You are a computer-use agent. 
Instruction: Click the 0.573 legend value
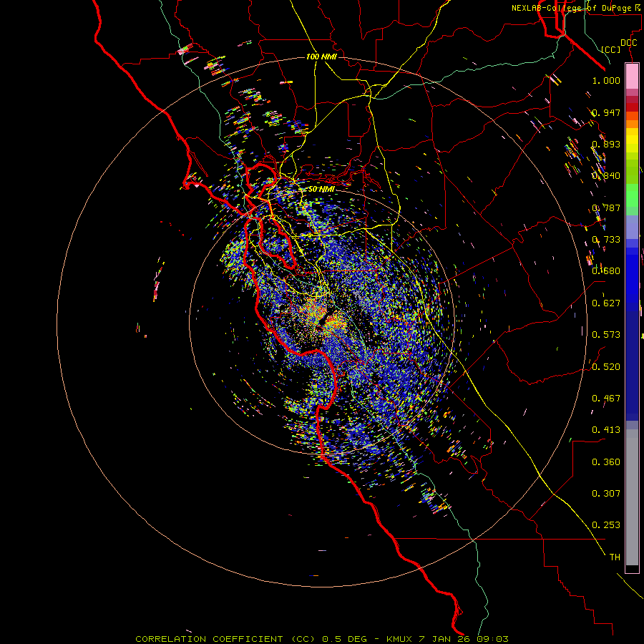(606, 335)
